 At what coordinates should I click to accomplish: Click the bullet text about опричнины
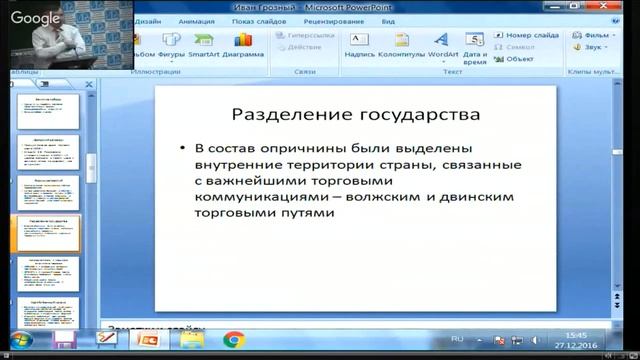[358, 180]
